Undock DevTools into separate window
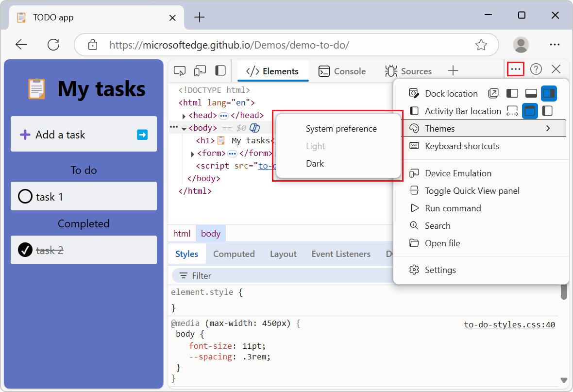The width and height of the screenshot is (573, 392). (493, 94)
